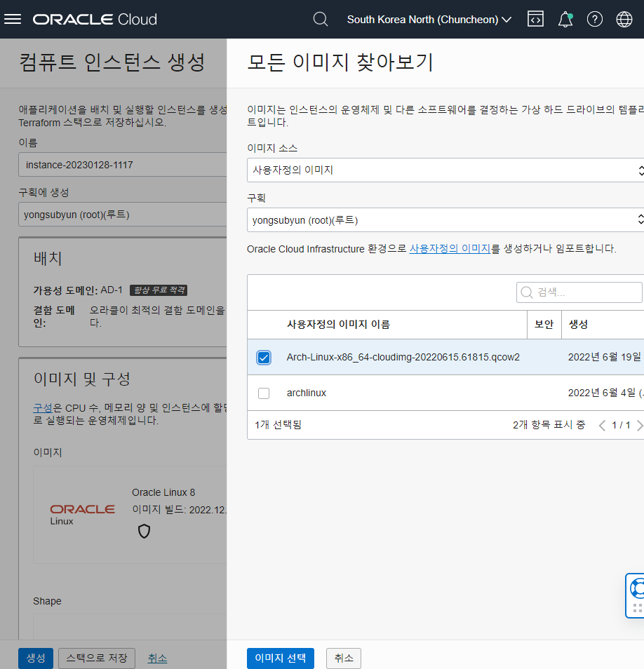Click 취소 button in image browser panel
644x669 pixels.
(344, 658)
